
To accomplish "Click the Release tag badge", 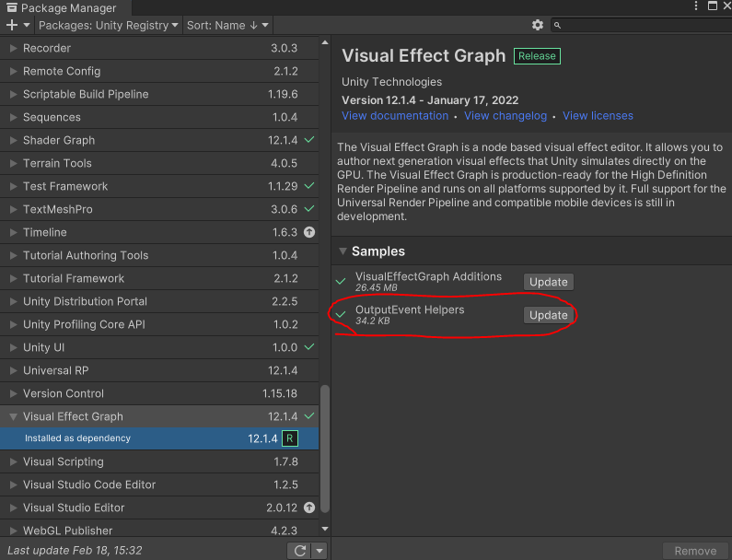I will pyautogui.click(x=537, y=56).
